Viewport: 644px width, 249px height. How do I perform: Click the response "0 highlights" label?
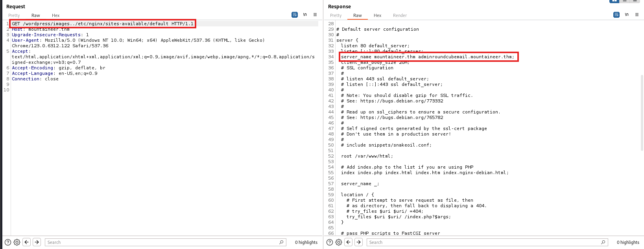pyautogui.click(x=628, y=242)
